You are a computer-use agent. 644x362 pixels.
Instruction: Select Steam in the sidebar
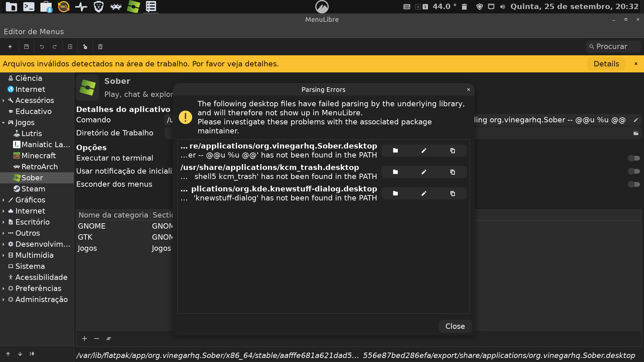[x=33, y=189]
